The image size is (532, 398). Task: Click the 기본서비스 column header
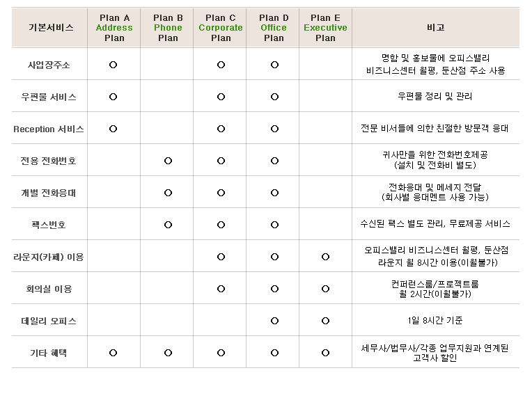(x=50, y=28)
